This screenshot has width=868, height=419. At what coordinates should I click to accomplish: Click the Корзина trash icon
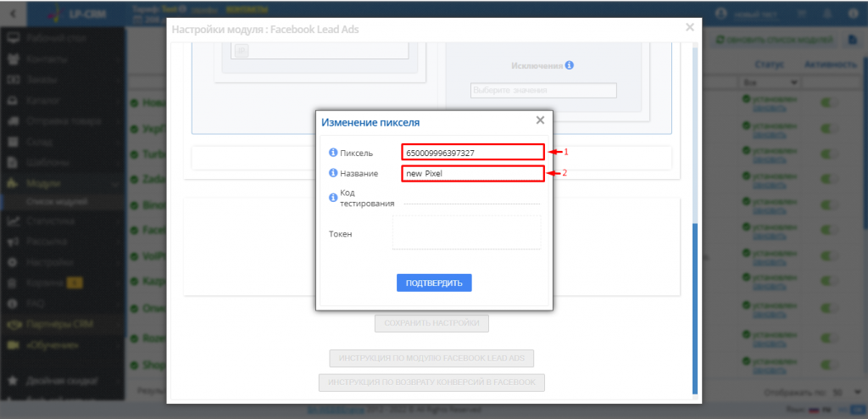(x=14, y=283)
